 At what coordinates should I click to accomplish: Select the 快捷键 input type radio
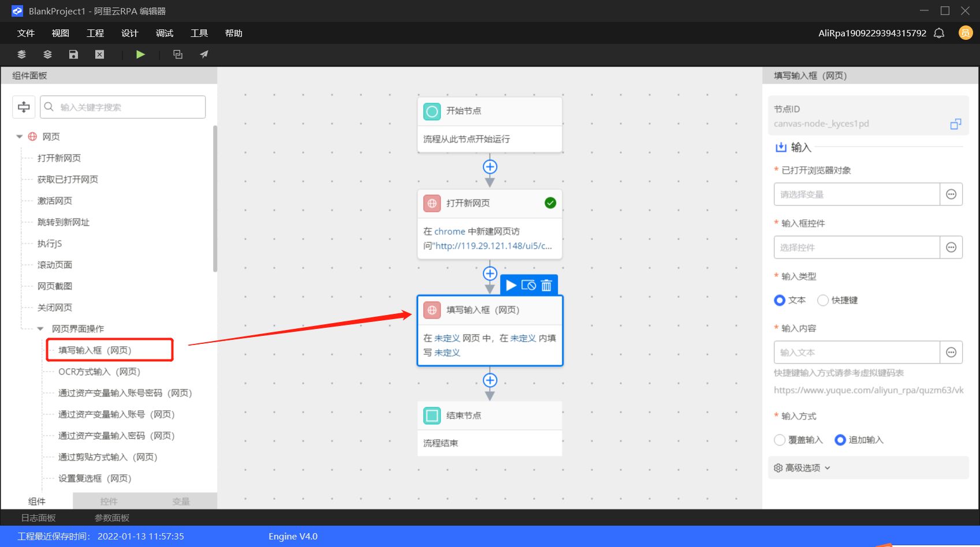(x=823, y=300)
